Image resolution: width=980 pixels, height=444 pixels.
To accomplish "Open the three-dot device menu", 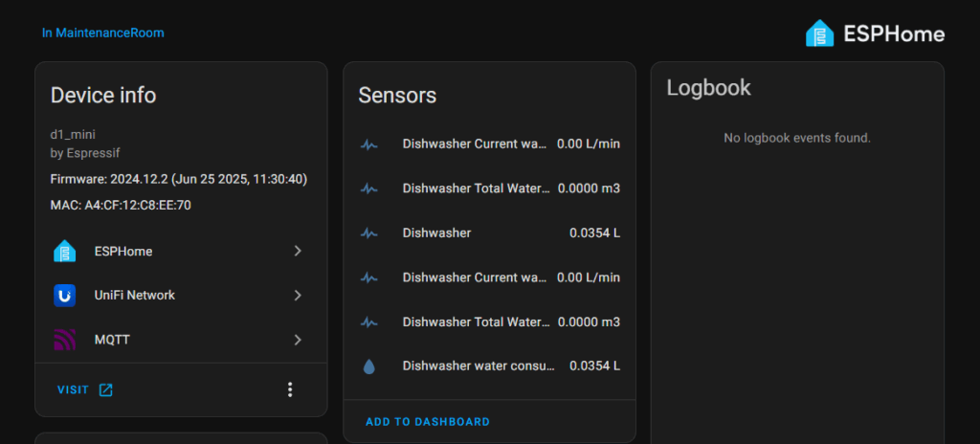I will (x=290, y=389).
